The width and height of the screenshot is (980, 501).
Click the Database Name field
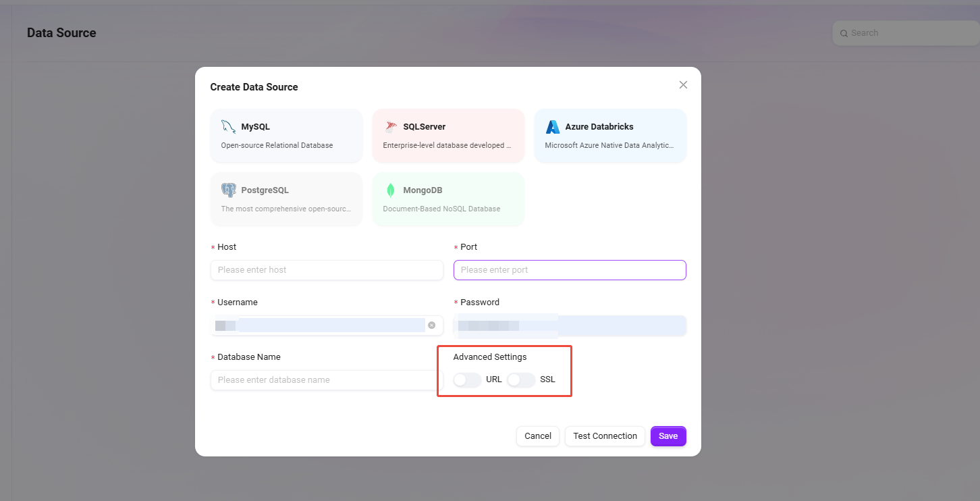tap(327, 380)
